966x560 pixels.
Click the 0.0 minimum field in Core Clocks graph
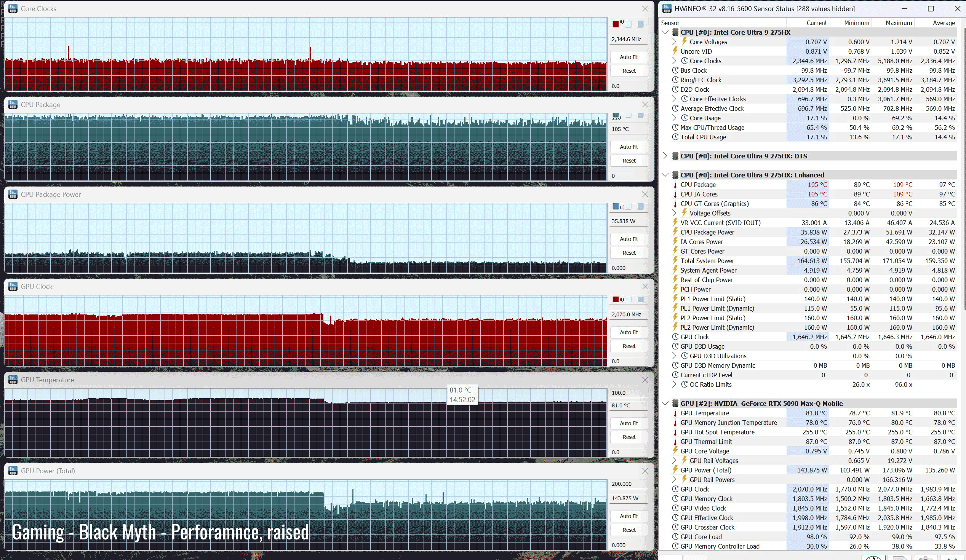(x=629, y=86)
